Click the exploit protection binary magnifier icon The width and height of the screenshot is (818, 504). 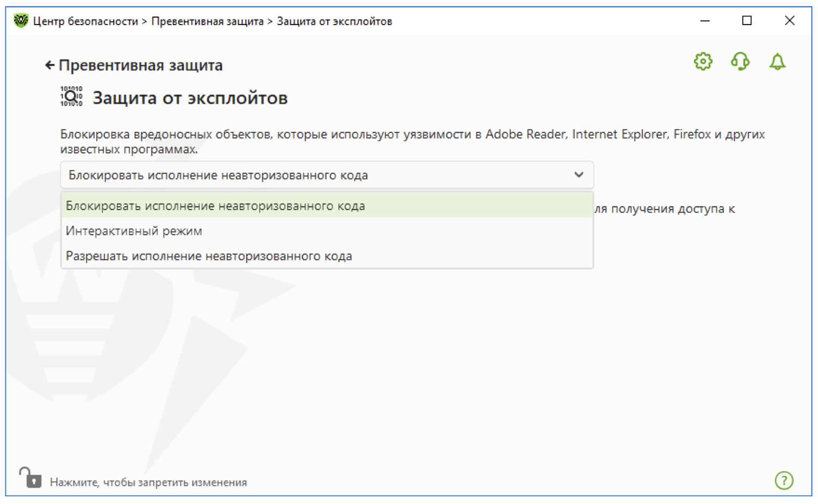71,96
